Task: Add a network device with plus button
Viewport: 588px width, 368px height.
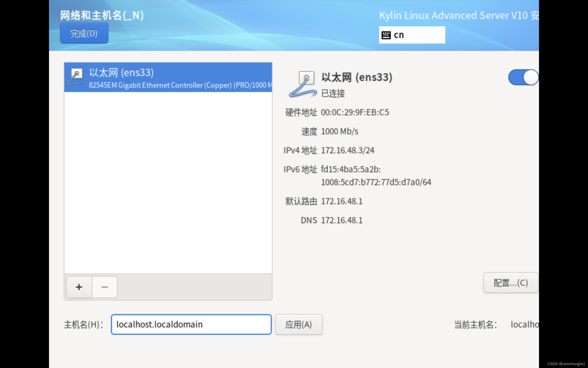Action: (79, 287)
